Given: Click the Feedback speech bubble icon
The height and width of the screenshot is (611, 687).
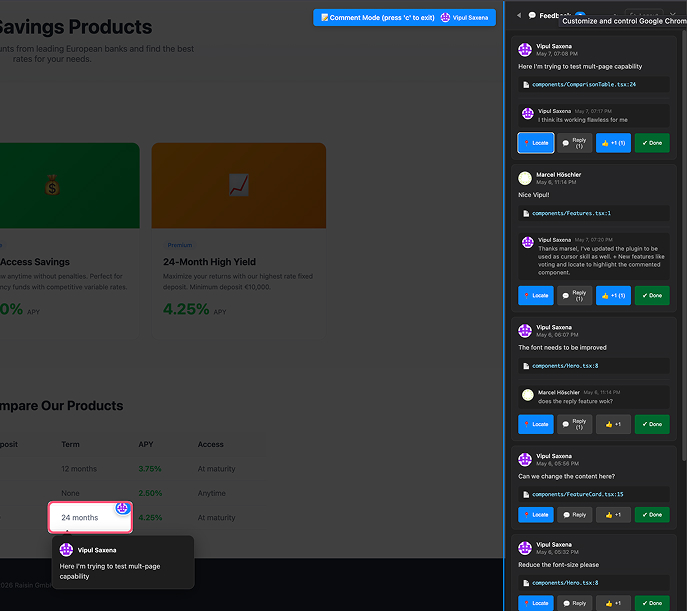Looking at the screenshot, I should 532,15.
